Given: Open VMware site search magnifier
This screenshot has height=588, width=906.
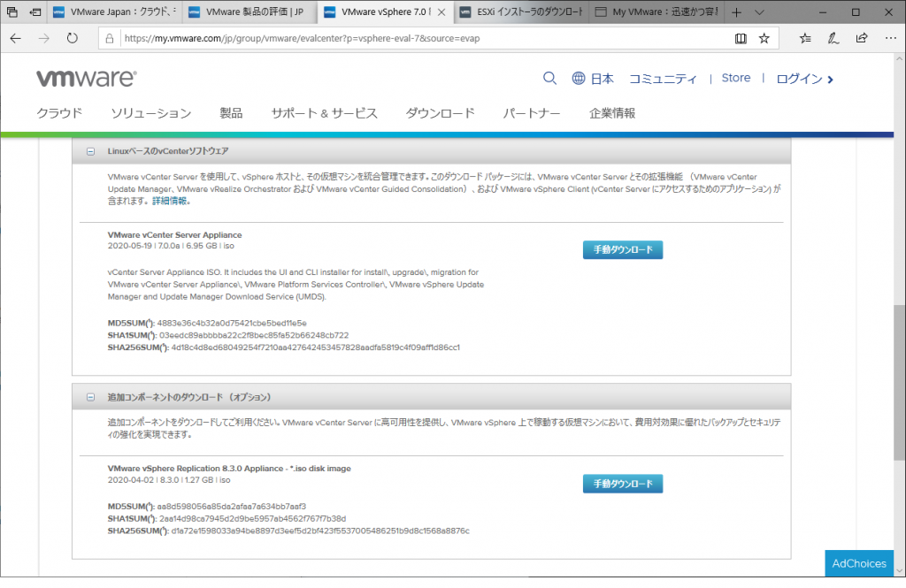Looking at the screenshot, I should 549,78.
